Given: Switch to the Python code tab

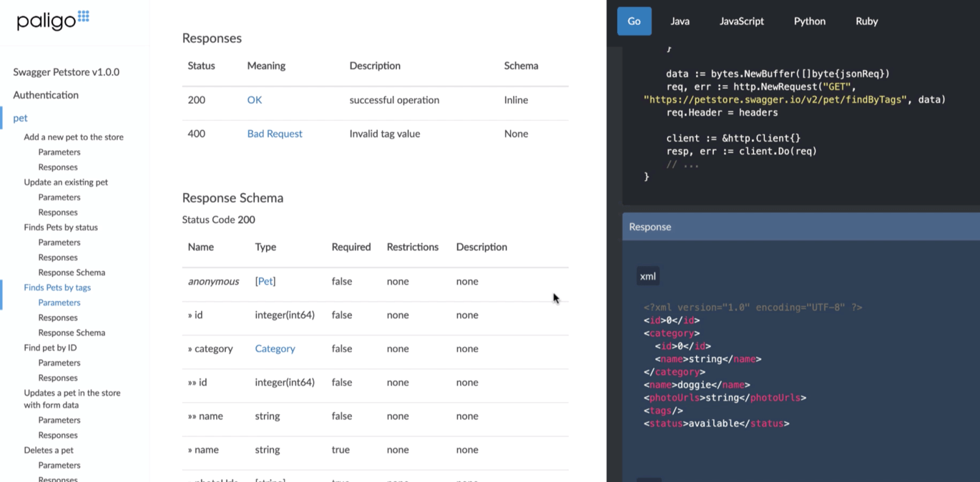Looking at the screenshot, I should [x=809, y=21].
